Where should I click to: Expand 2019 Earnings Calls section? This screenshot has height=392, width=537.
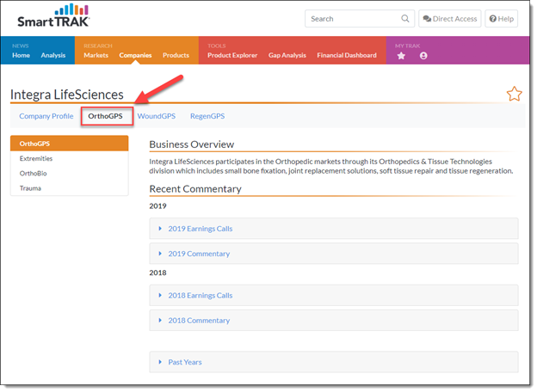pyautogui.click(x=334, y=229)
